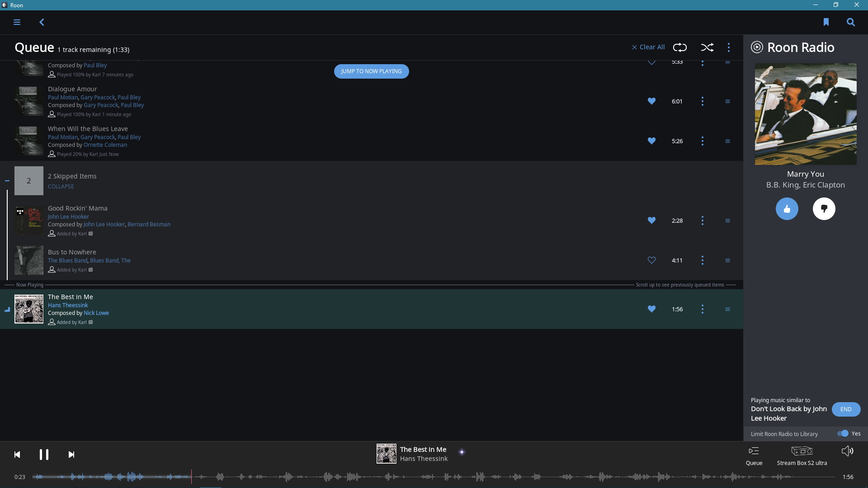Toggle Limit Roon Radio to Library switch
This screenshot has height=488, width=868.
[x=843, y=433]
